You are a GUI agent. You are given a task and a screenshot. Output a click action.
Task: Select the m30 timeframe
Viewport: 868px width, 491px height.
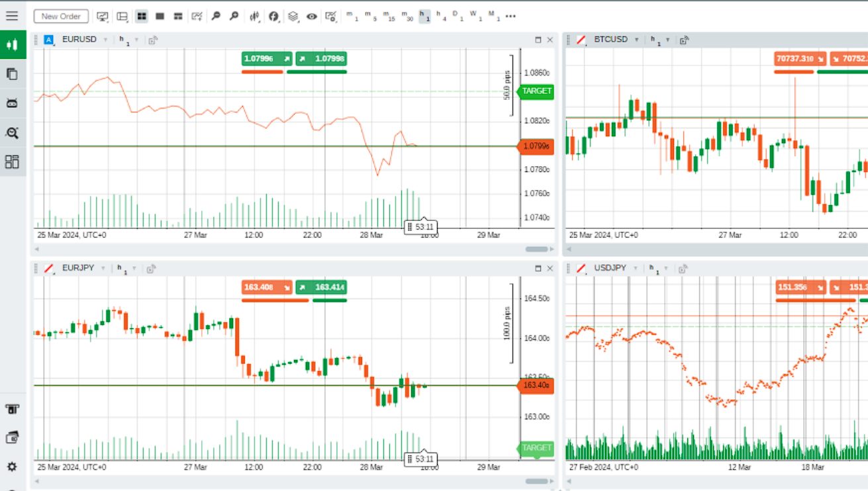coord(407,16)
